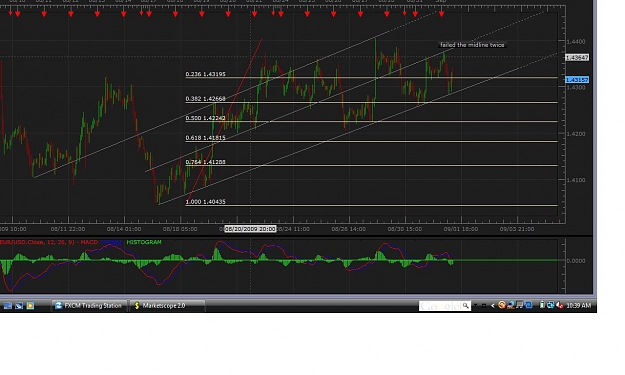Click the 0.764 1.41288 Fibonacci level label
This screenshot has height=375, width=625.
[205, 162]
